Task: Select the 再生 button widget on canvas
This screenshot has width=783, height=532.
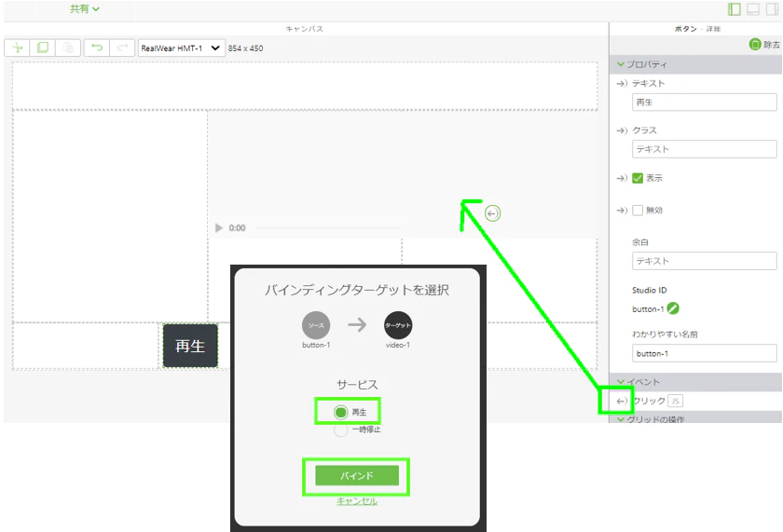Action: pyautogui.click(x=190, y=346)
